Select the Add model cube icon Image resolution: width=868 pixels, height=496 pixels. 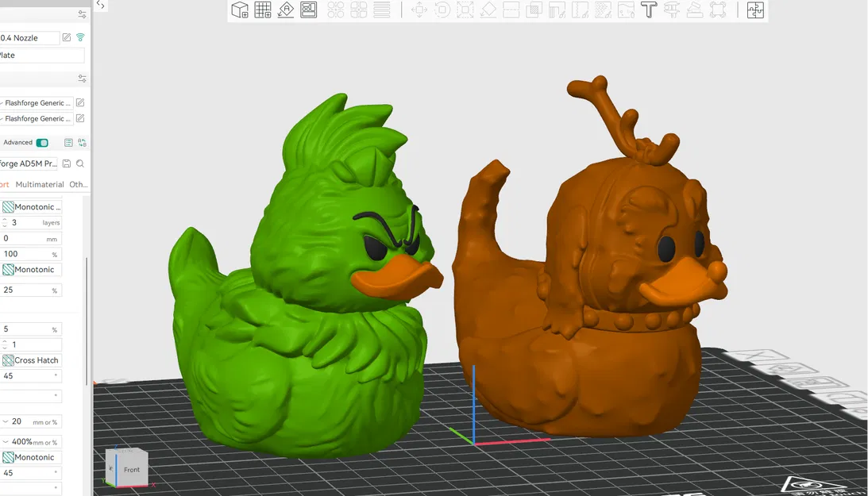(239, 10)
